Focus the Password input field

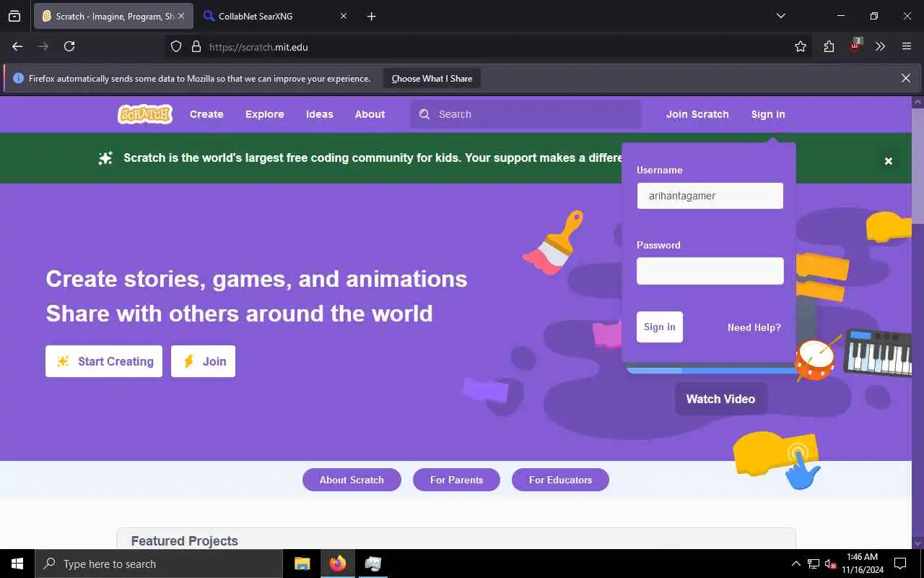pyautogui.click(x=710, y=271)
